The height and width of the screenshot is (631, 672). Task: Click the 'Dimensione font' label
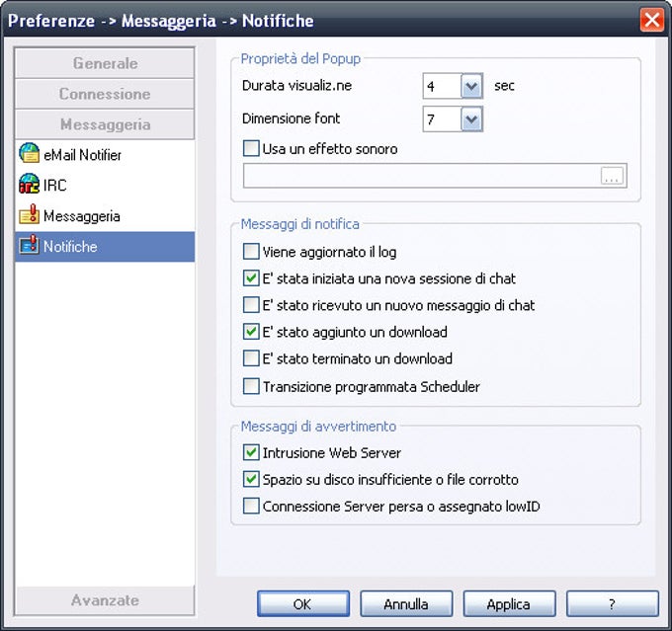[x=291, y=118]
